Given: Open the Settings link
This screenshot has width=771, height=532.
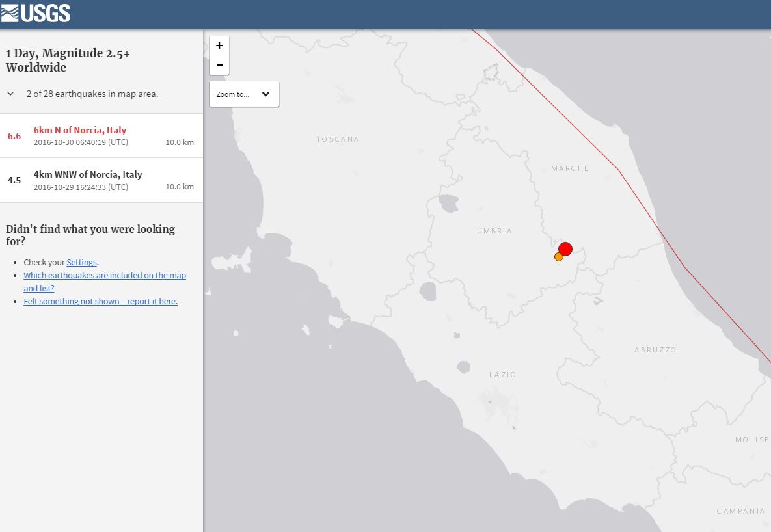Looking at the screenshot, I should (81, 262).
